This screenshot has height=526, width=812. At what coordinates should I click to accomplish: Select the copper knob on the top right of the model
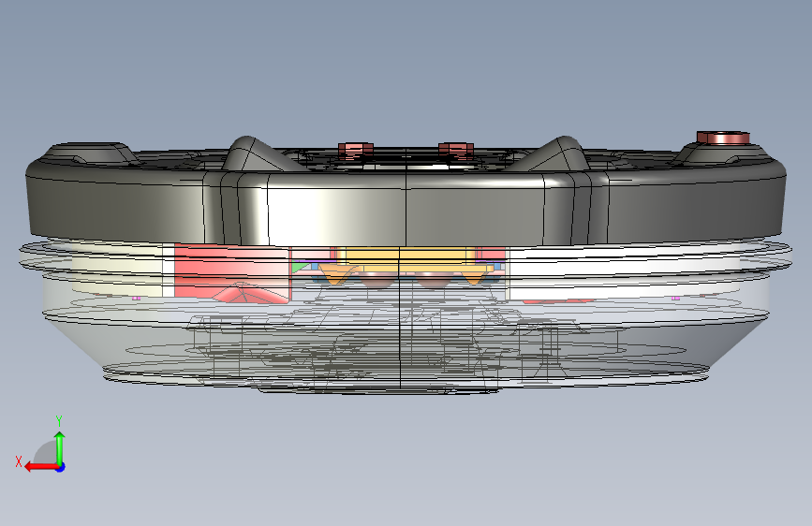723,138
